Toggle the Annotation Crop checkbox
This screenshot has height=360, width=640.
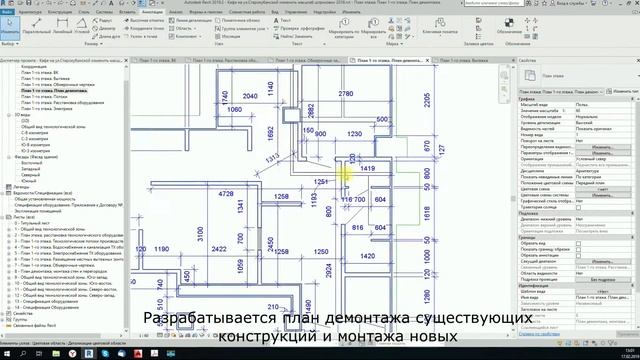578,256
